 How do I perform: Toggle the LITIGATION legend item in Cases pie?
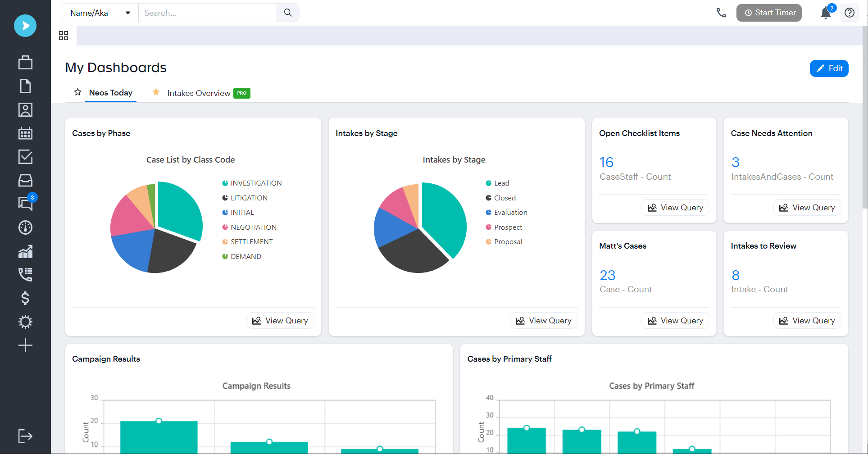coord(249,198)
